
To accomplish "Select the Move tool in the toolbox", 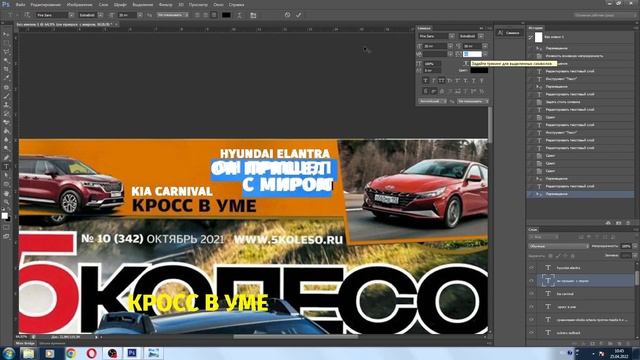I will 6,34.
